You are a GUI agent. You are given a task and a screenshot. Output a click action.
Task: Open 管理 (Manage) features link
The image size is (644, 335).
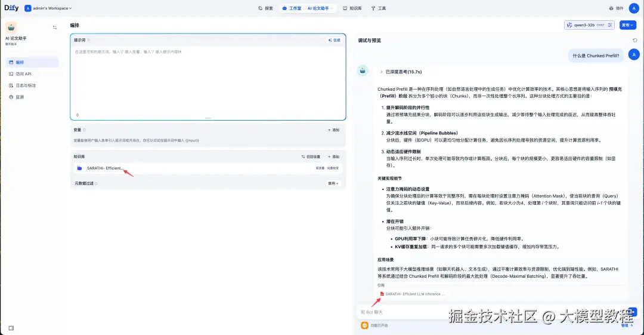tap(627, 325)
